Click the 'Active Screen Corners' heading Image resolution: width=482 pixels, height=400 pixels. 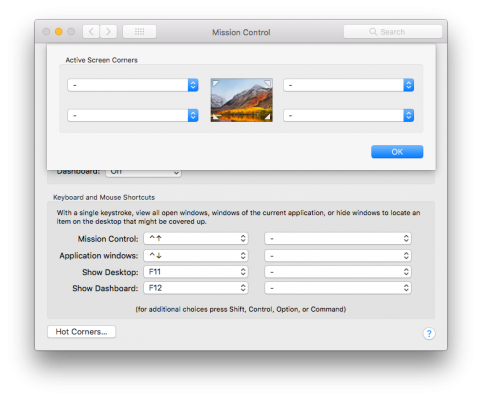pos(101,60)
